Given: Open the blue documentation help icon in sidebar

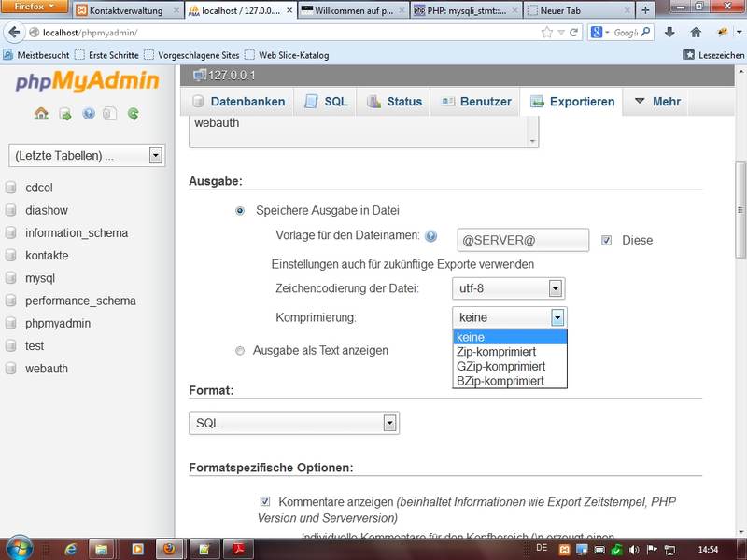Looking at the screenshot, I should pos(89,114).
